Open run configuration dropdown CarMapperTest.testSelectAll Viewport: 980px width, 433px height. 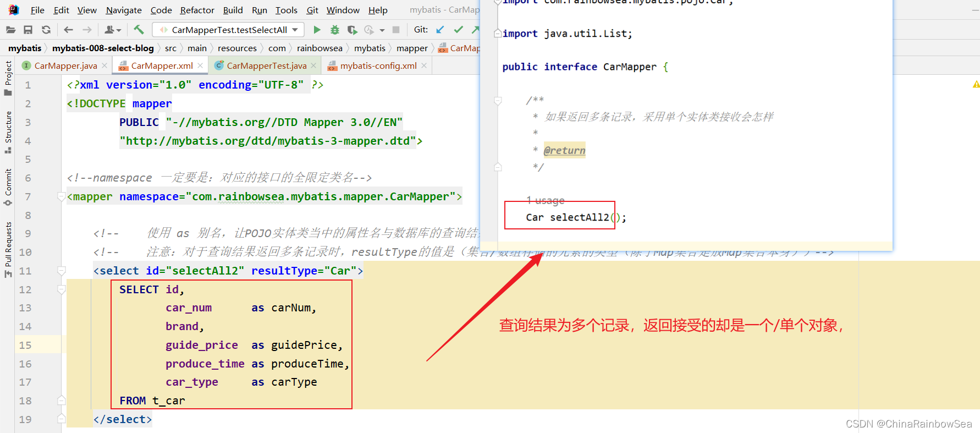[x=228, y=30]
